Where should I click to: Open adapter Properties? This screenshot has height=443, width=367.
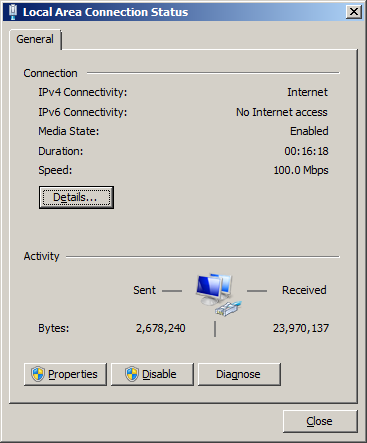[x=65, y=374]
